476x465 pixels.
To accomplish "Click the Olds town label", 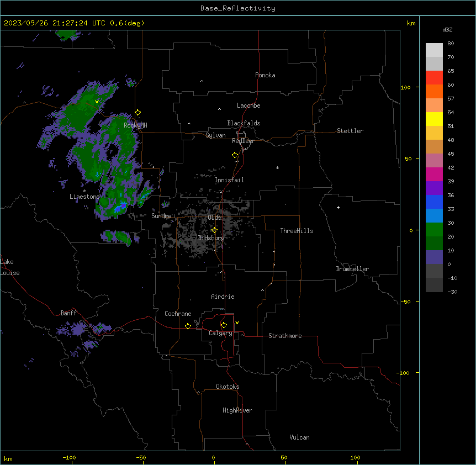I will coord(214,218).
